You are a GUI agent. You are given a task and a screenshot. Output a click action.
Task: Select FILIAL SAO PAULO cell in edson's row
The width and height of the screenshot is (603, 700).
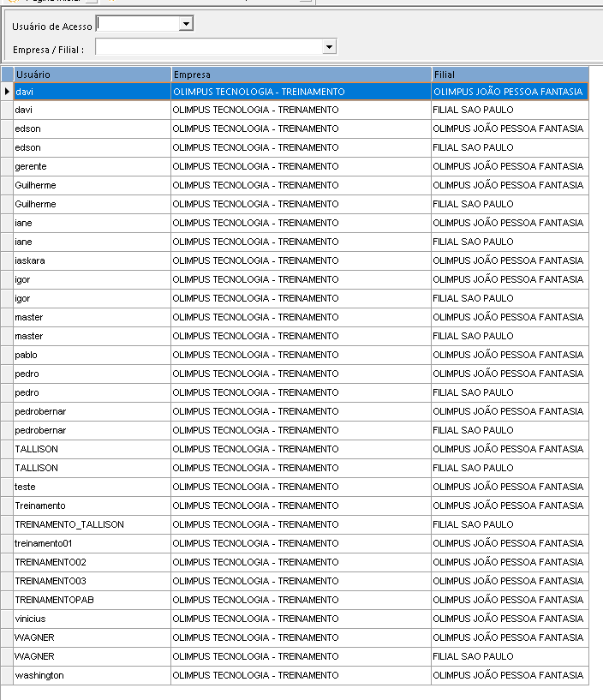tap(510, 147)
